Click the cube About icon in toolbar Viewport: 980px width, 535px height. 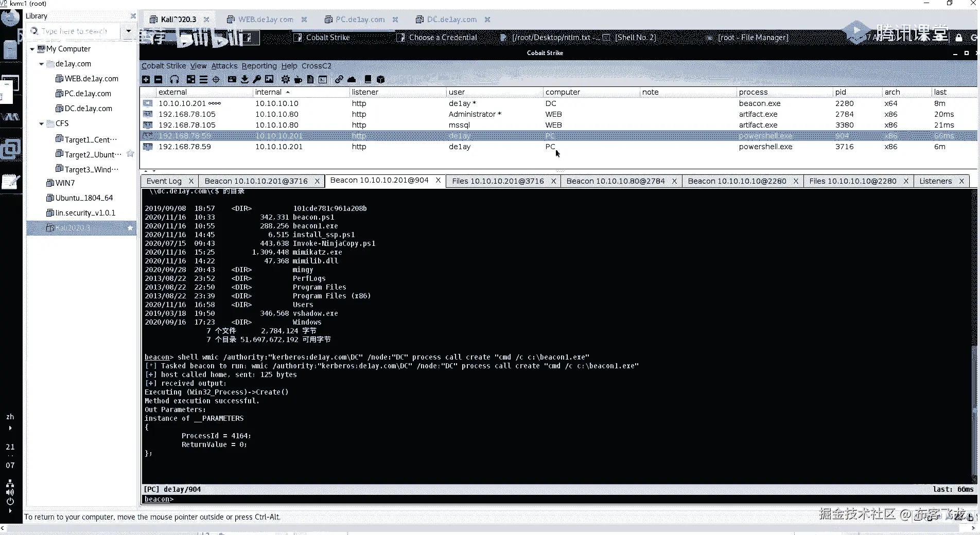(x=381, y=79)
